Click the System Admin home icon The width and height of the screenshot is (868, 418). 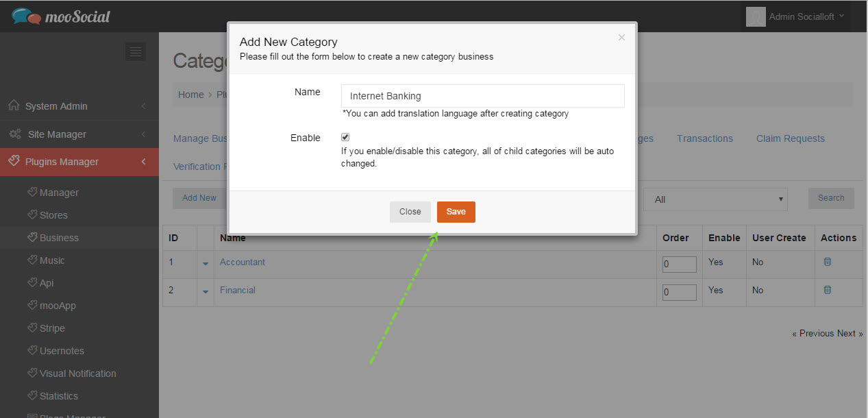(x=13, y=106)
